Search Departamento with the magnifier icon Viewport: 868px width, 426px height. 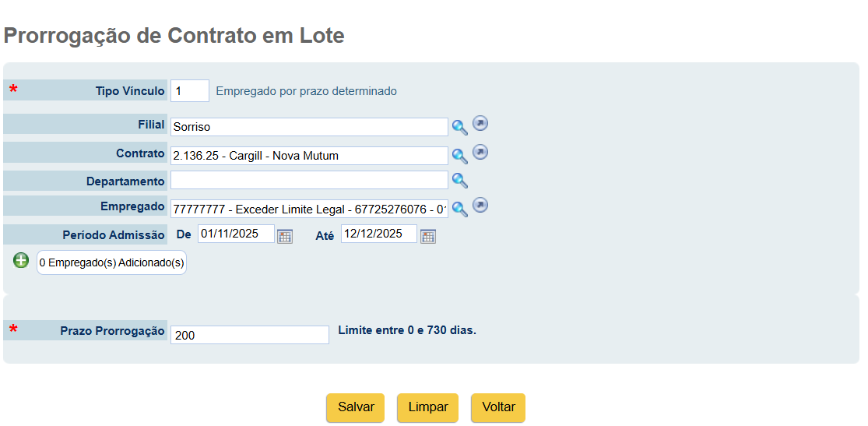point(460,181)
